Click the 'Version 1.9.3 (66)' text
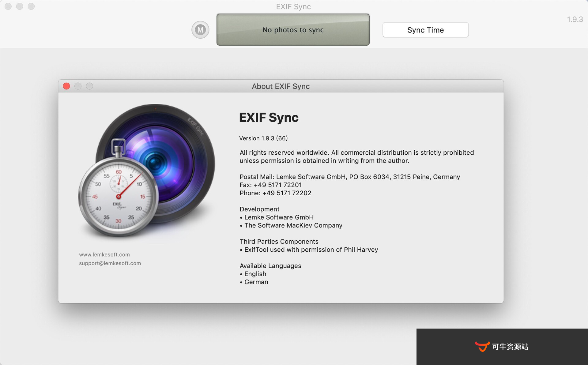The image size is (588, 365). tap(263, 138)
